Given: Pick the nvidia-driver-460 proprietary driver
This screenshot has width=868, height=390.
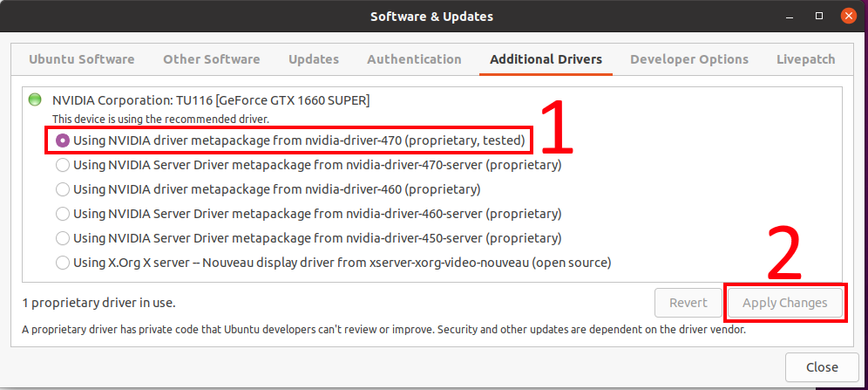Looking at the screenshot, I should tap(63, 188).
